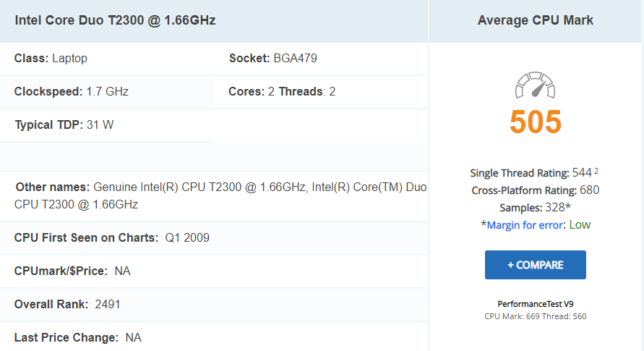This screenshot has height=351, width=644.
Task: Click the speedometer gauge icon
Action: [535, 85]
